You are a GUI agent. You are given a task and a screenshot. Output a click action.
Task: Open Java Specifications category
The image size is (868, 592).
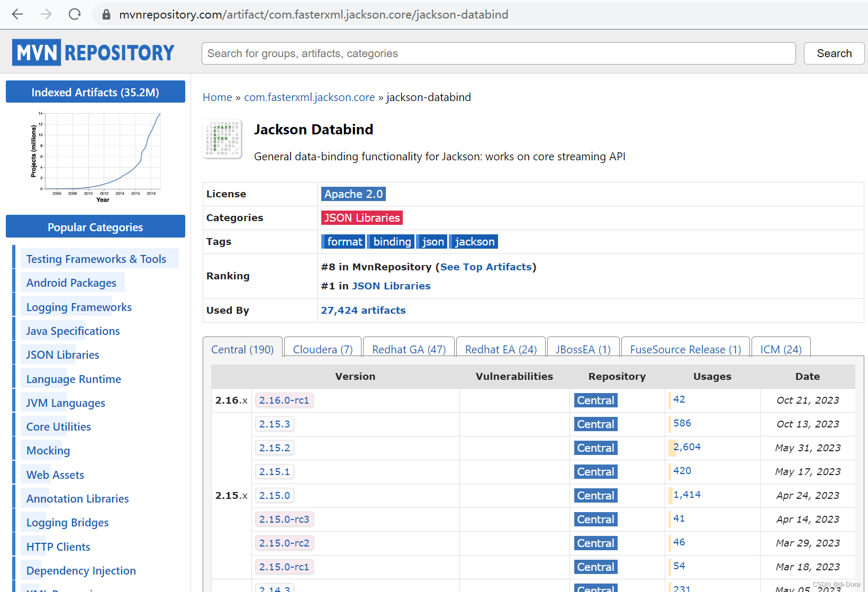pos(73,331)
